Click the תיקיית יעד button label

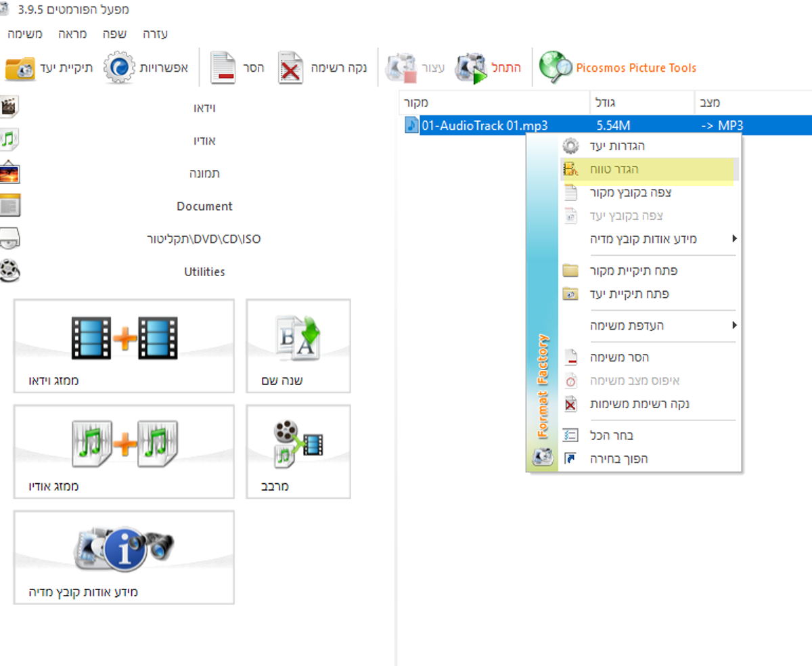coord(67,68)
